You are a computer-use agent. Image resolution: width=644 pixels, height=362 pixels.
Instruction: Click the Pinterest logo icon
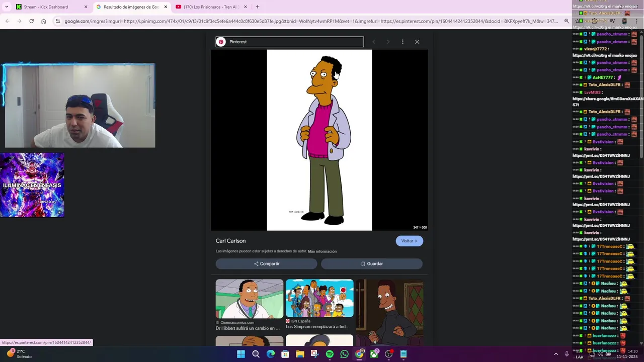coord(221,42)
